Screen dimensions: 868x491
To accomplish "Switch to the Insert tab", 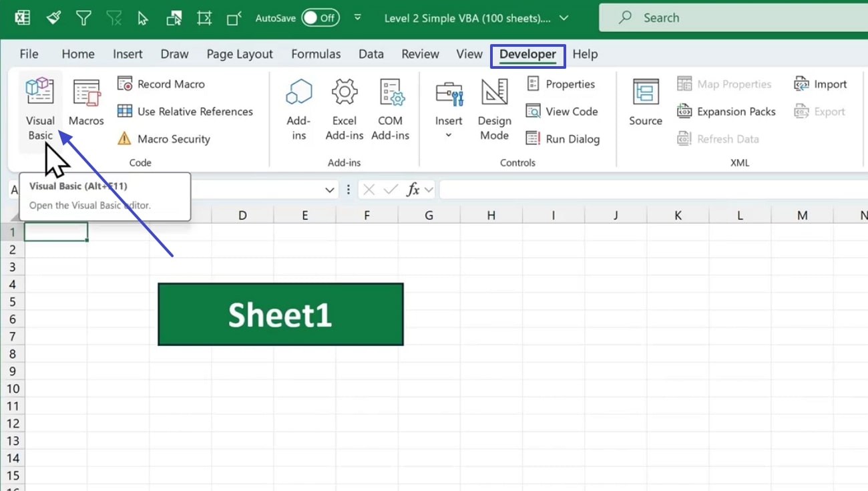I will (128, 54).
